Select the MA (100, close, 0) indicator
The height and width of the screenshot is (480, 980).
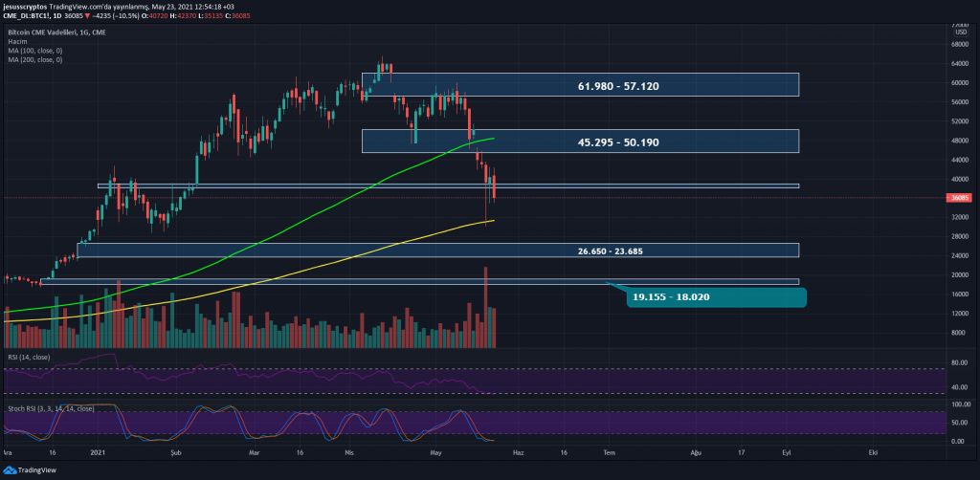[36, 52]
